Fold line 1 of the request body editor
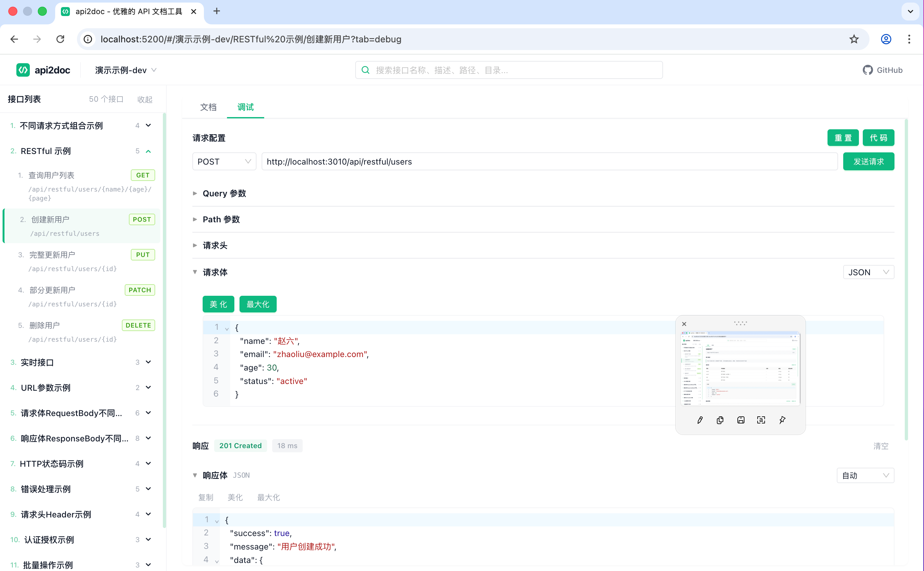 pyautogui.click(x=227, y=328)
